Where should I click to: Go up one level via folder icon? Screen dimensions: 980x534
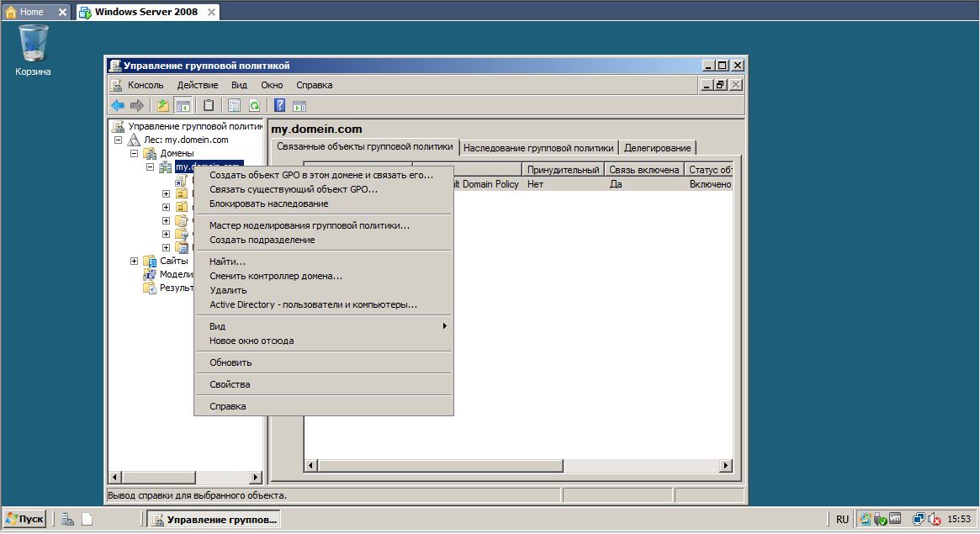point(163,106)
